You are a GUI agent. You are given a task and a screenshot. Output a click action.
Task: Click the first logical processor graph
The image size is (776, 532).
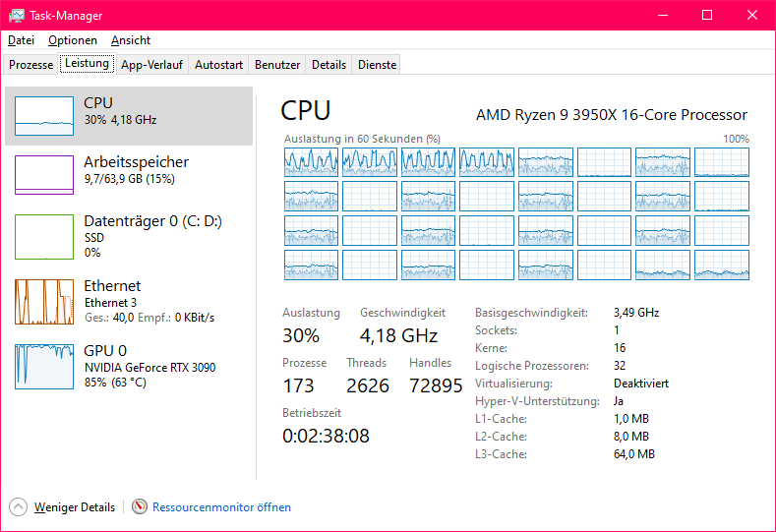click(x=312, y=162)
